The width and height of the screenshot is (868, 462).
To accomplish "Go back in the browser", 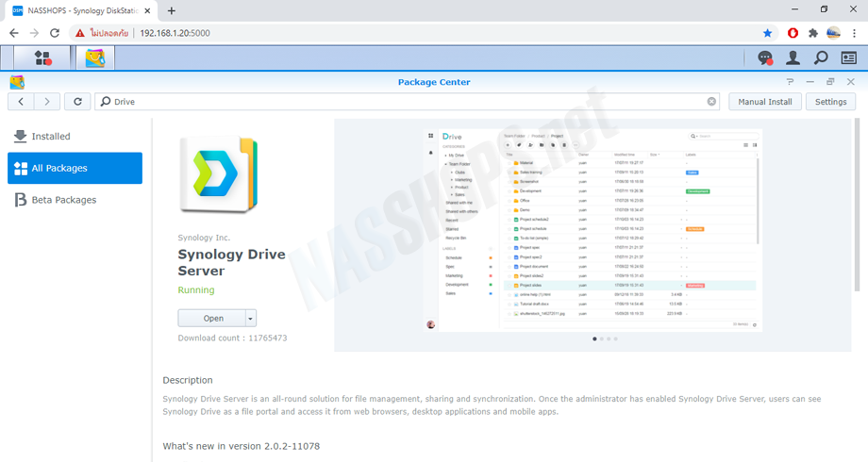I will click(14, 33).
